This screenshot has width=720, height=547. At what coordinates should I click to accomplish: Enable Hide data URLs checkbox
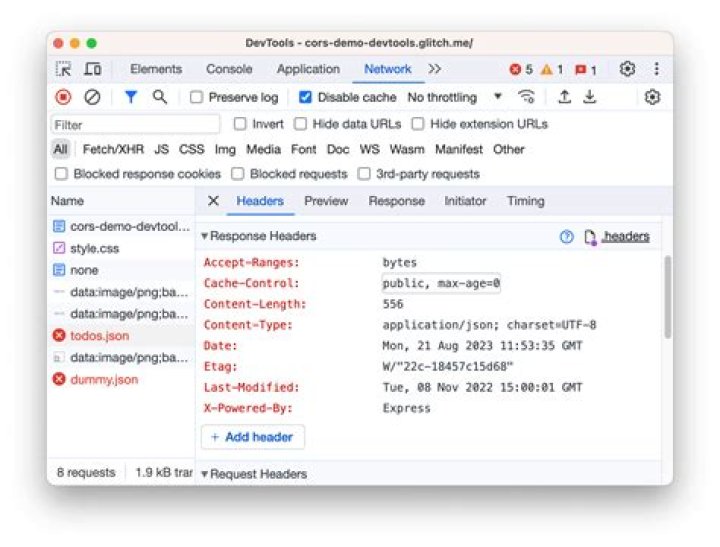click(x=300, y=124)
